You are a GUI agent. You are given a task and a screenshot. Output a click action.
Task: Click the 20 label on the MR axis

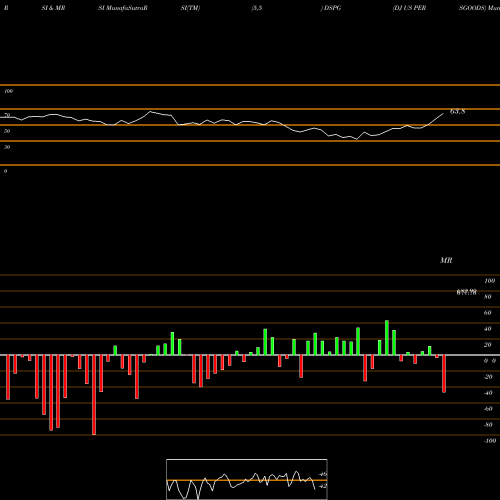[488, 345]
